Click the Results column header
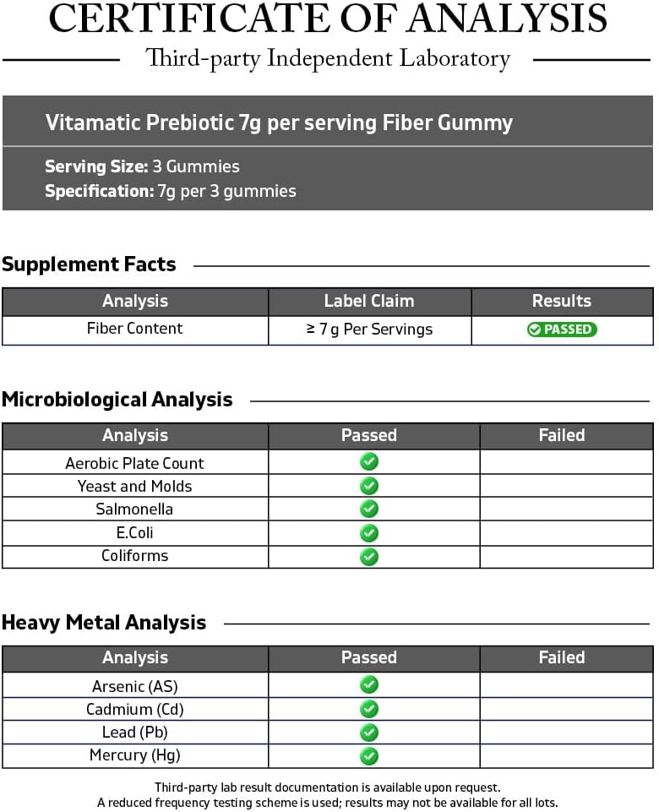 pos(562,301)
